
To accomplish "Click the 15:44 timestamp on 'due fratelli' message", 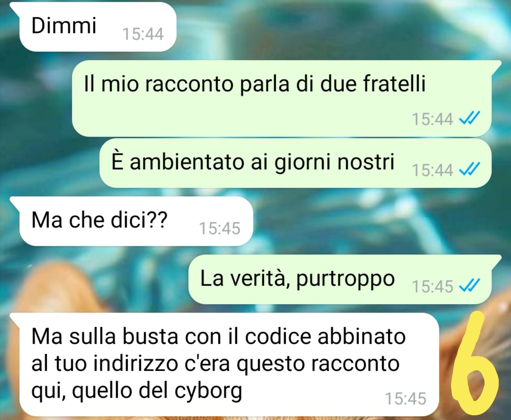I will coord(432,119).
